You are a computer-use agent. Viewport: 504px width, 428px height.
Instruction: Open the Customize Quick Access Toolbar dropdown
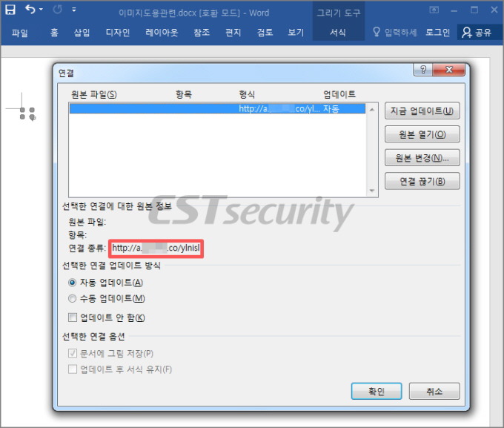(74, 10)
